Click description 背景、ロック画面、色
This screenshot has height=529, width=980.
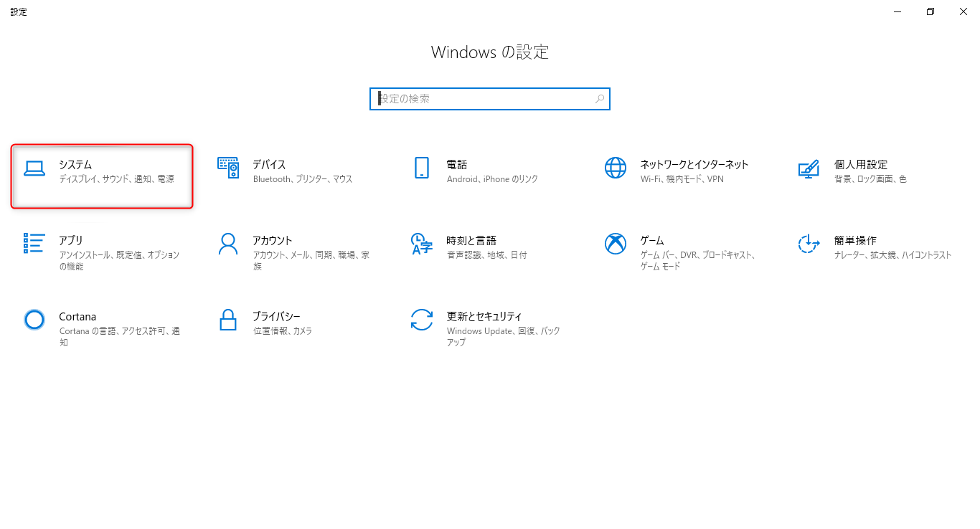[x=870, y=179]
